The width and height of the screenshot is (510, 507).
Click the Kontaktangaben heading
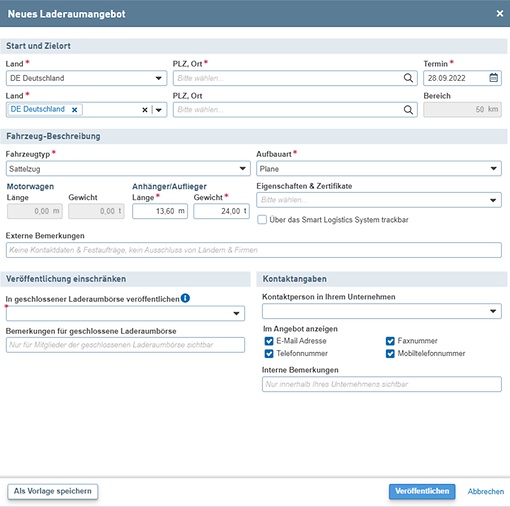[x=295, y=279]
